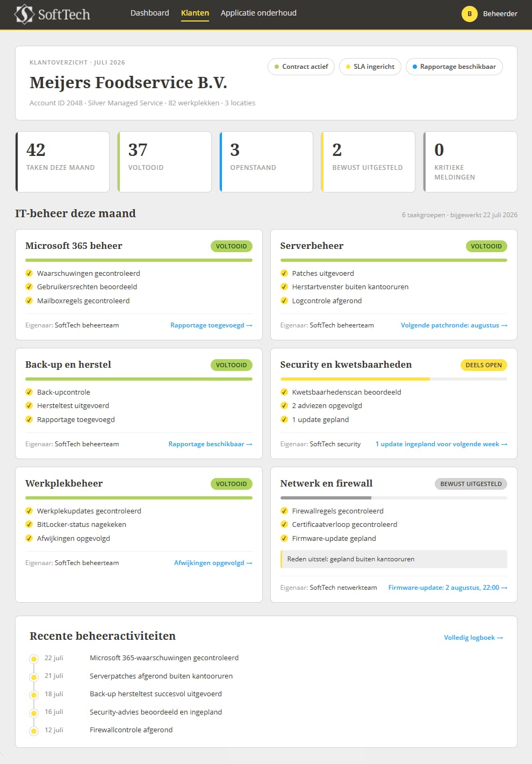This screenshot has width=532, height=764.
Task: Click the 3 Openstaand tile
Action: tap(267, 162)
